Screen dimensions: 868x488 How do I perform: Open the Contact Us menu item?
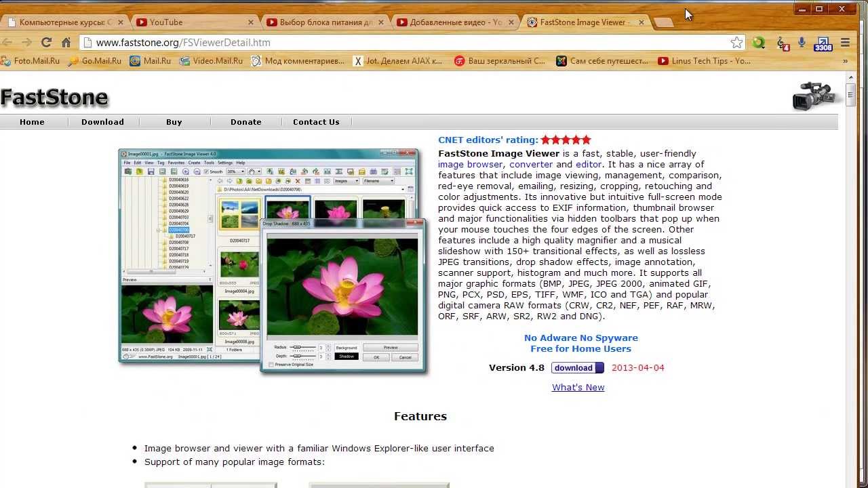coord(316,122)
